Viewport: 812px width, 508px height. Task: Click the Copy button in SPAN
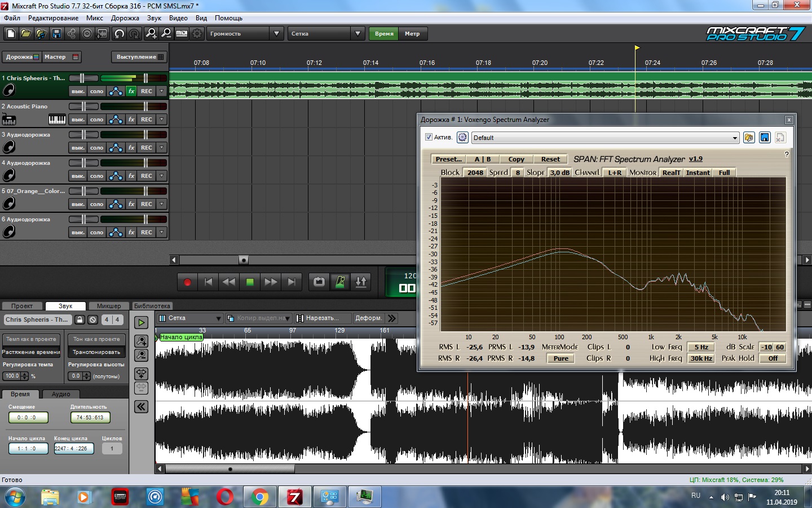click(516, 159)
